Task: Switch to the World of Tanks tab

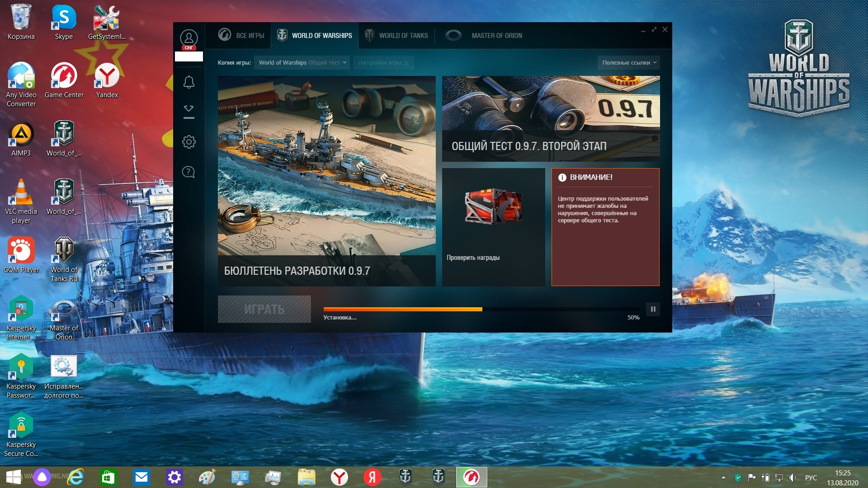Action: click(x=396, y=35)
